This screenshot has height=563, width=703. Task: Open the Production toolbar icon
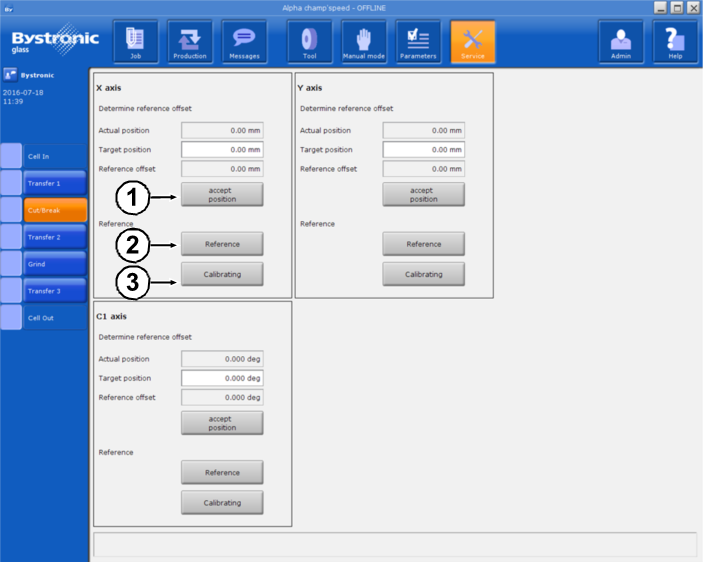(189, 41)
